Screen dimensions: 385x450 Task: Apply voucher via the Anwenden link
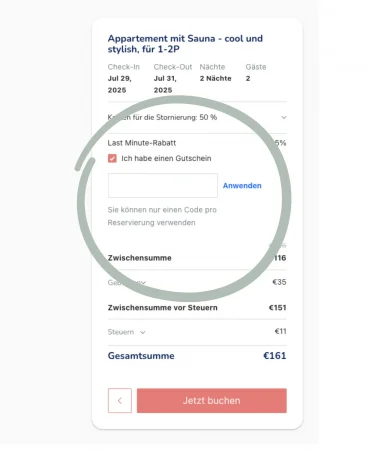click(242, 186)
